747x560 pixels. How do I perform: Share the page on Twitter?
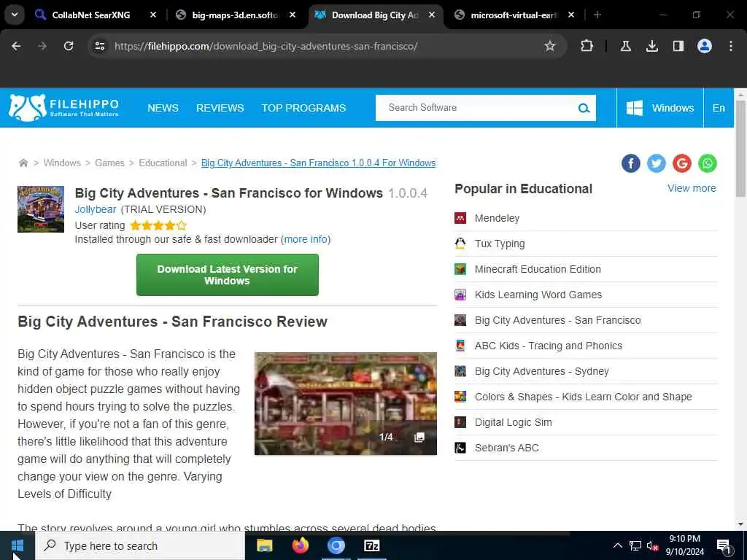(656, 163)
